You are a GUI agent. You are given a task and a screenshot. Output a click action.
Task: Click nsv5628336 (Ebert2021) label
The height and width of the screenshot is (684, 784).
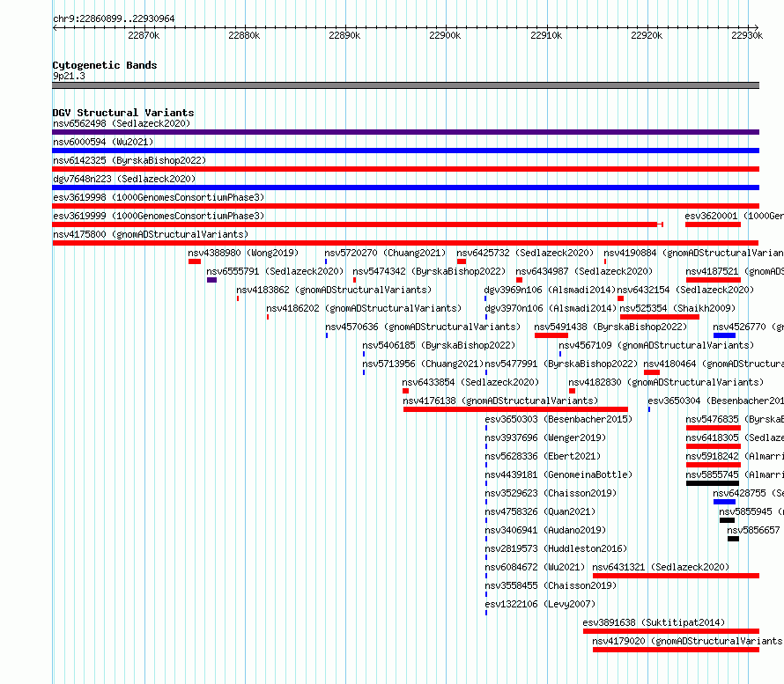(x=543, y=456)
